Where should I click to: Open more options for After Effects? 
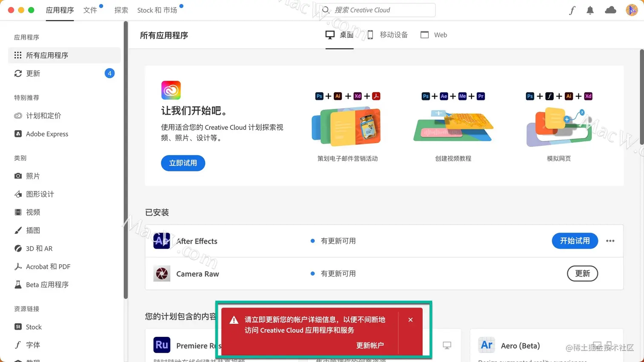tap(610, 241)
